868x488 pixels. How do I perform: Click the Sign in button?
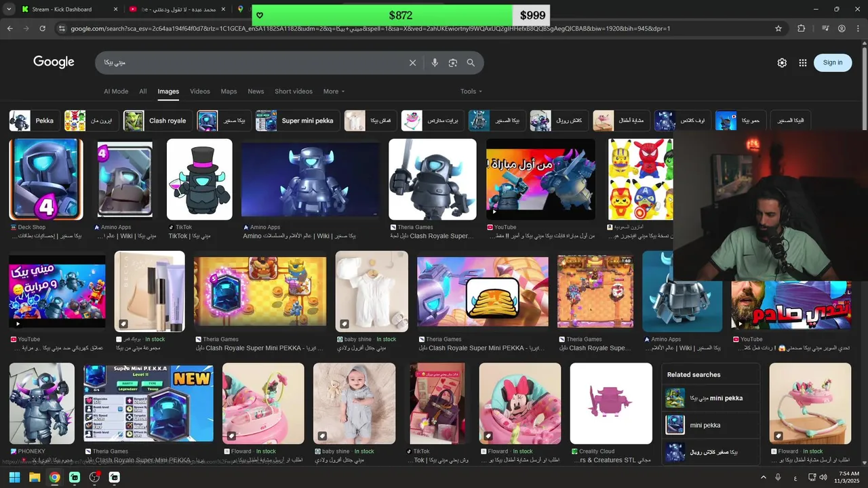833,62
